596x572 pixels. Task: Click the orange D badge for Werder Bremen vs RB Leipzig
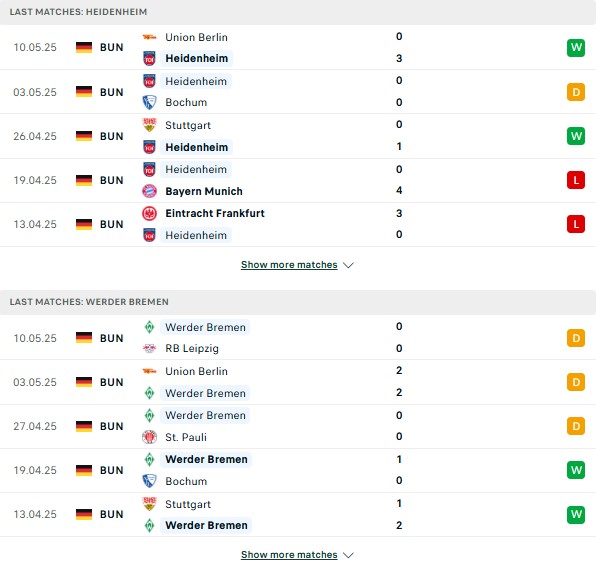576,338
